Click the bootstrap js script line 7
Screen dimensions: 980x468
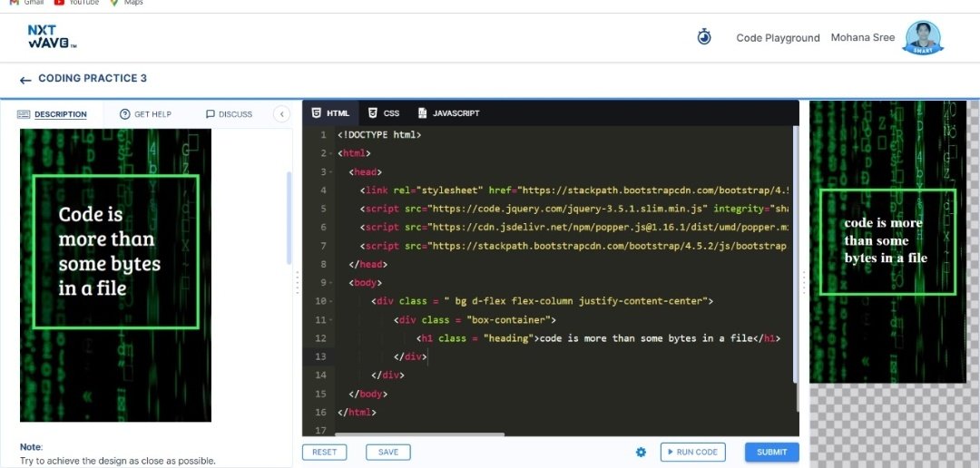pos(573,246)
